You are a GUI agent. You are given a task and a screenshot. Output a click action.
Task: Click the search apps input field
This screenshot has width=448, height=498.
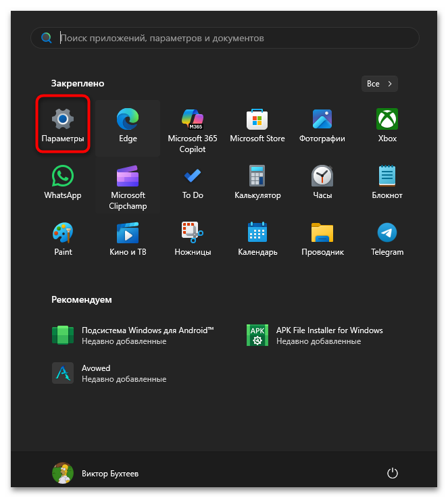[225, 38]
